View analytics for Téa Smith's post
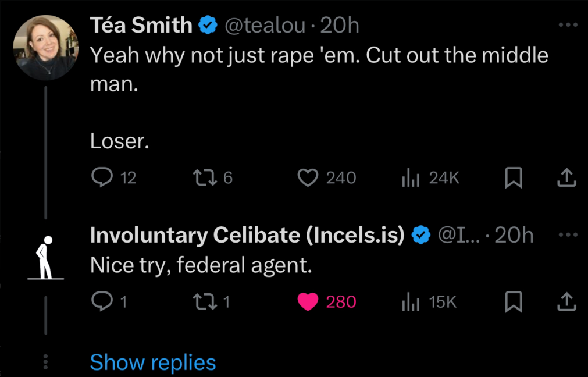588x377 pixels. click(x=411, y=177)
